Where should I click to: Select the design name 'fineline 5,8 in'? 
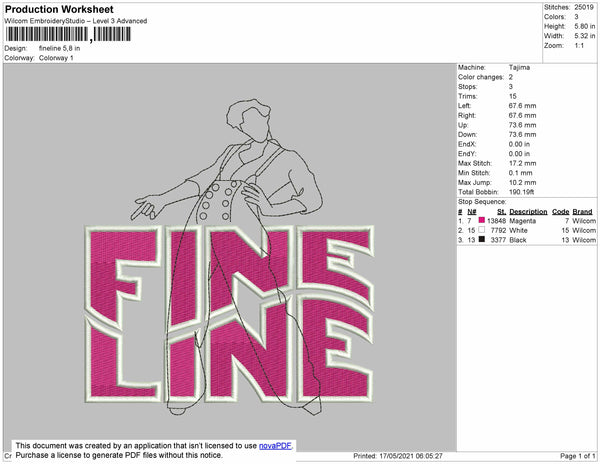59,48
